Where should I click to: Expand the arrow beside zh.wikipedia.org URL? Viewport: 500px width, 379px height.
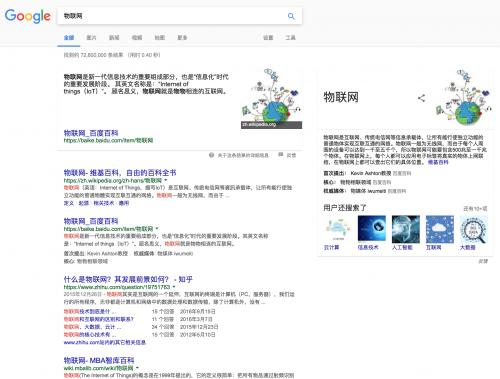(166, 180)
